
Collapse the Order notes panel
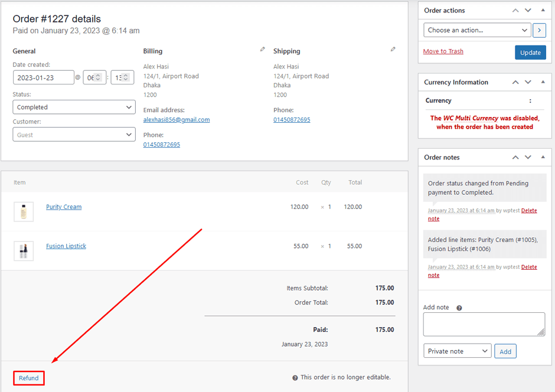coord(543,157)
